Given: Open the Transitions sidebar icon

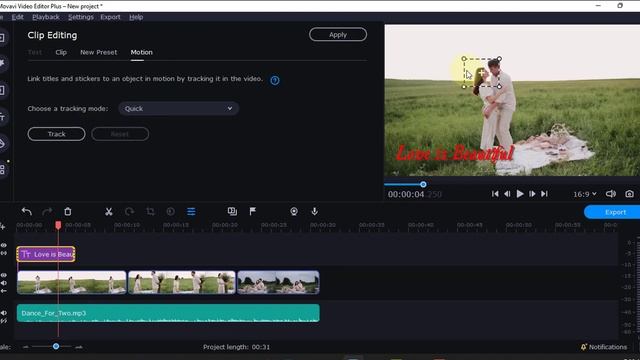Looking at the screenshot, I should [2, 90].
